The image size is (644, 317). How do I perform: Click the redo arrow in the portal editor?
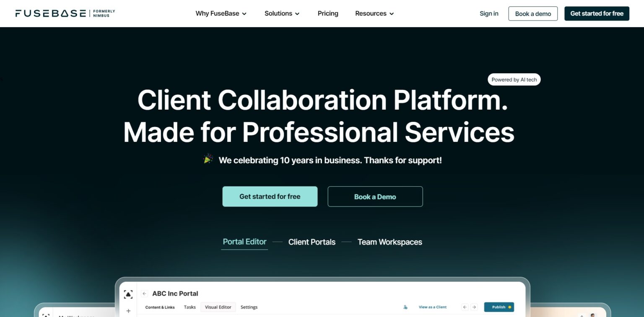pos(474,307)
